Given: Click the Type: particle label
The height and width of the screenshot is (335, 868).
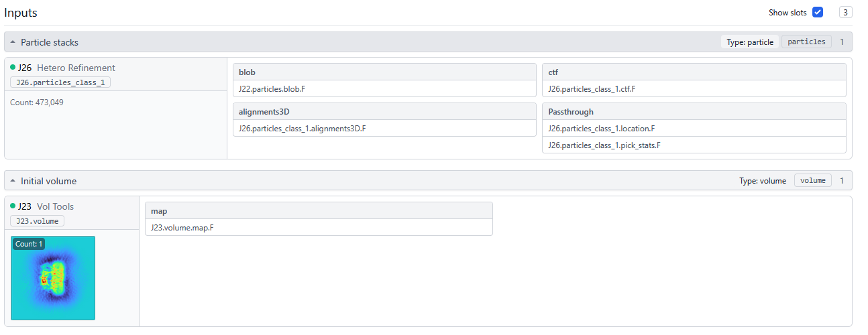Looking at the screenshot, I should (x=750, y=42).
